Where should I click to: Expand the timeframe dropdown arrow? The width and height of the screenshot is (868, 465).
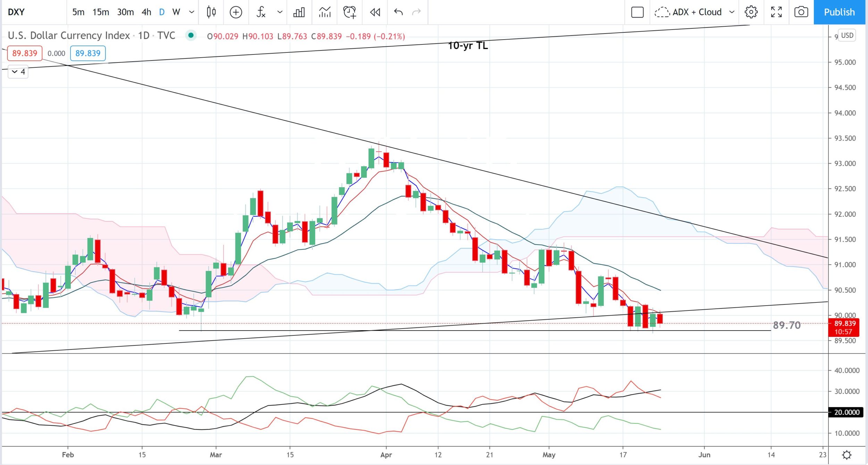tap(192, 12)
